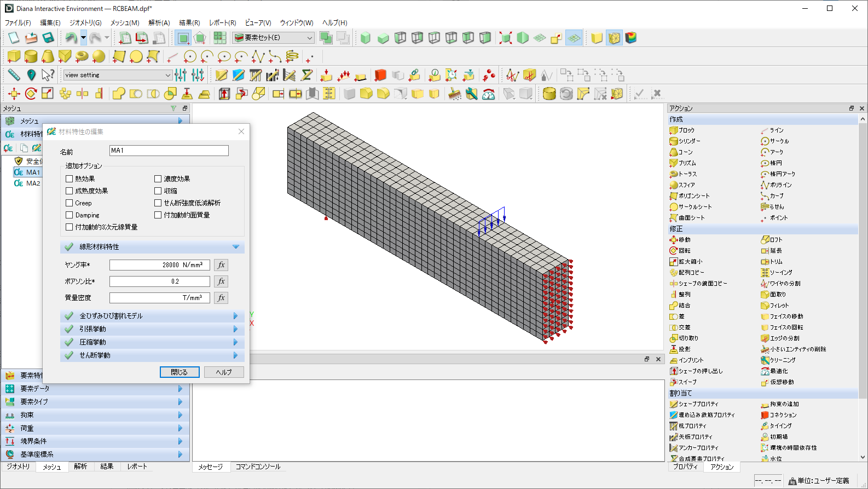Toggle the Creep checkbox
Viewport: 868px width, 489px height.
click(x=70, y=203)
